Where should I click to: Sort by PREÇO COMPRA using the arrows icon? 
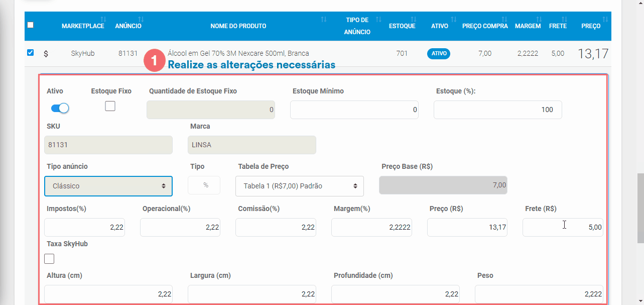pos(505,20)
